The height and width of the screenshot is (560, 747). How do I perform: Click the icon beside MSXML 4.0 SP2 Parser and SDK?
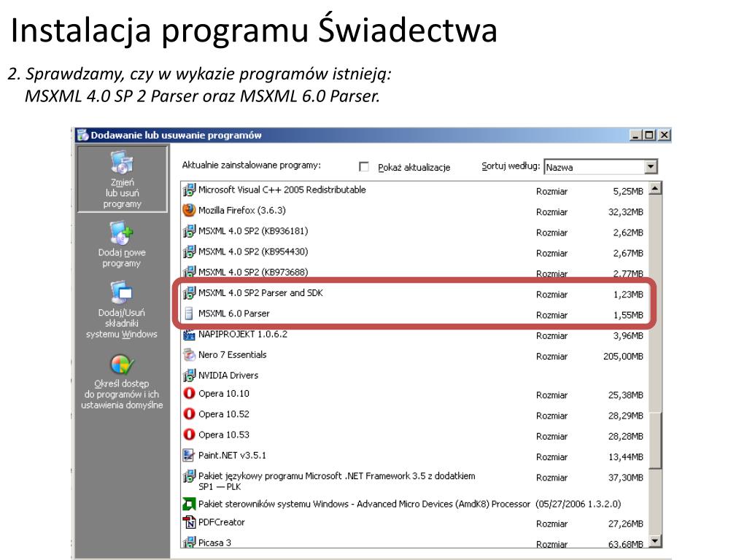coord(189,293)
